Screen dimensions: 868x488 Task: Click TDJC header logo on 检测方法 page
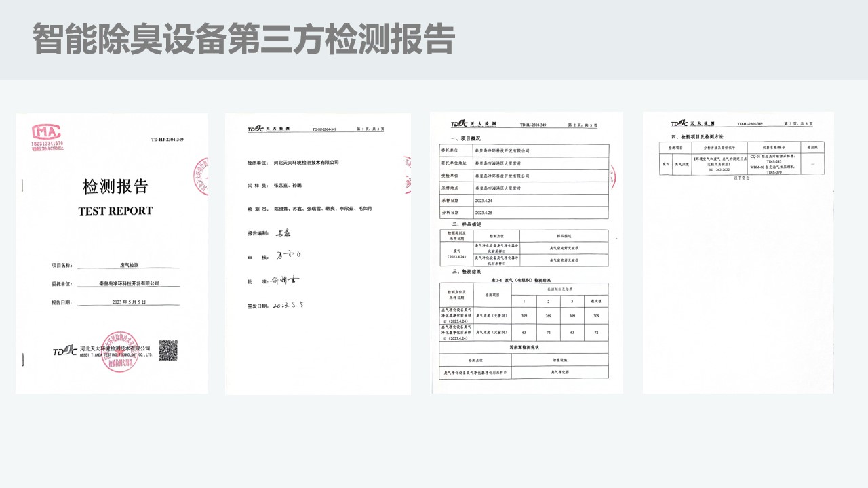[680, 123]
